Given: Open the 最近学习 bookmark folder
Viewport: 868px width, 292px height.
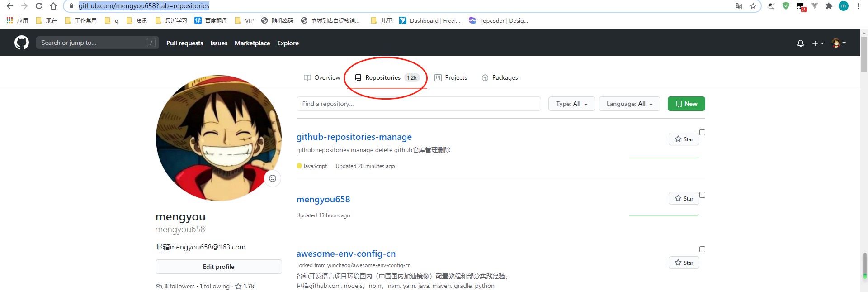Looking at the screenshot, I should [x=171, y=20].
